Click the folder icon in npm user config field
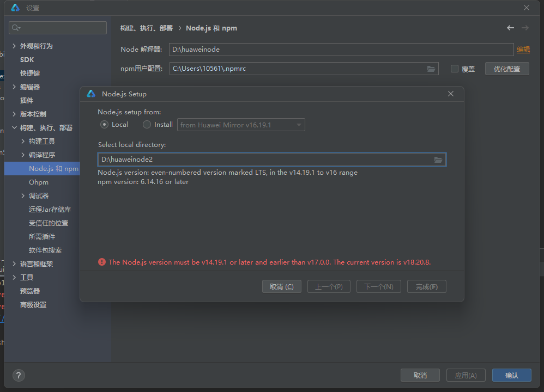 point(431,69)
